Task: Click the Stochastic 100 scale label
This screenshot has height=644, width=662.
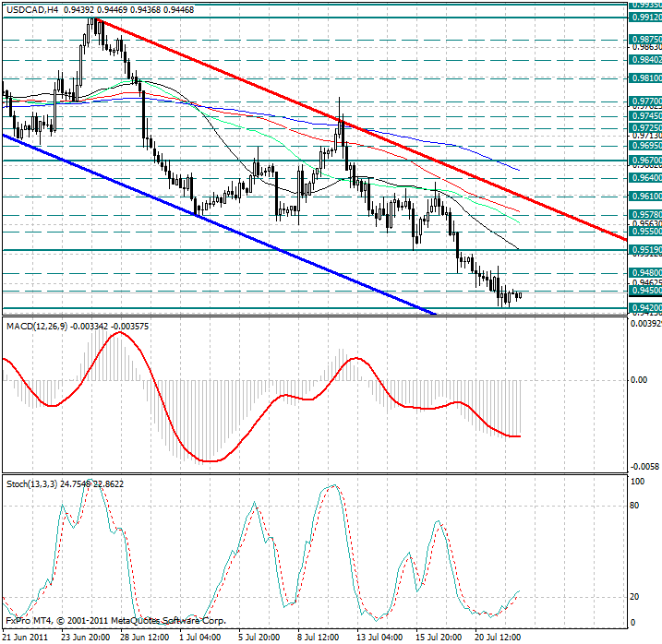Action: (x=637, y=482)
